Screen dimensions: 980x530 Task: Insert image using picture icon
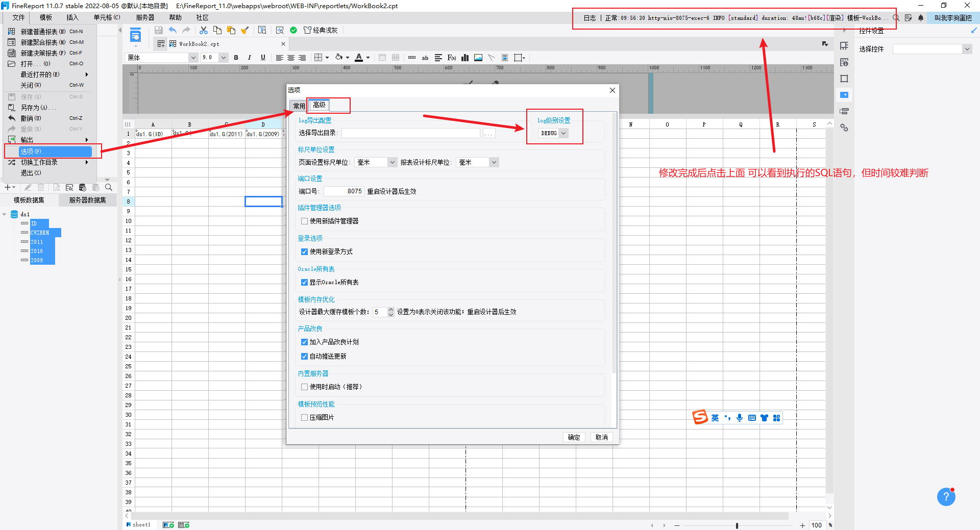478,58
